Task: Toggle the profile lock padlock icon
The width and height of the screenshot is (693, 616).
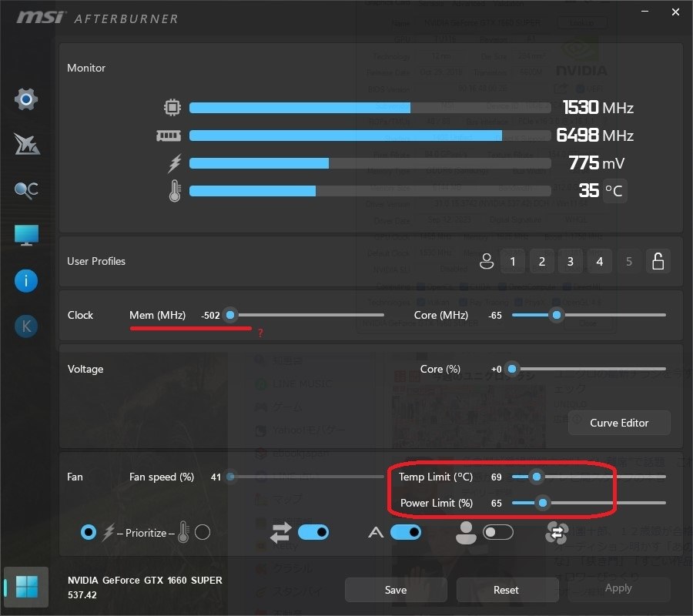Action: pyautogui.click(x=658, y=261)
